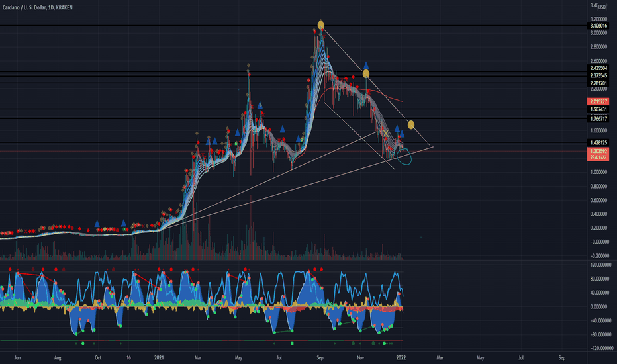
Task: Click the Oct label on time axis
Action: 98,357
